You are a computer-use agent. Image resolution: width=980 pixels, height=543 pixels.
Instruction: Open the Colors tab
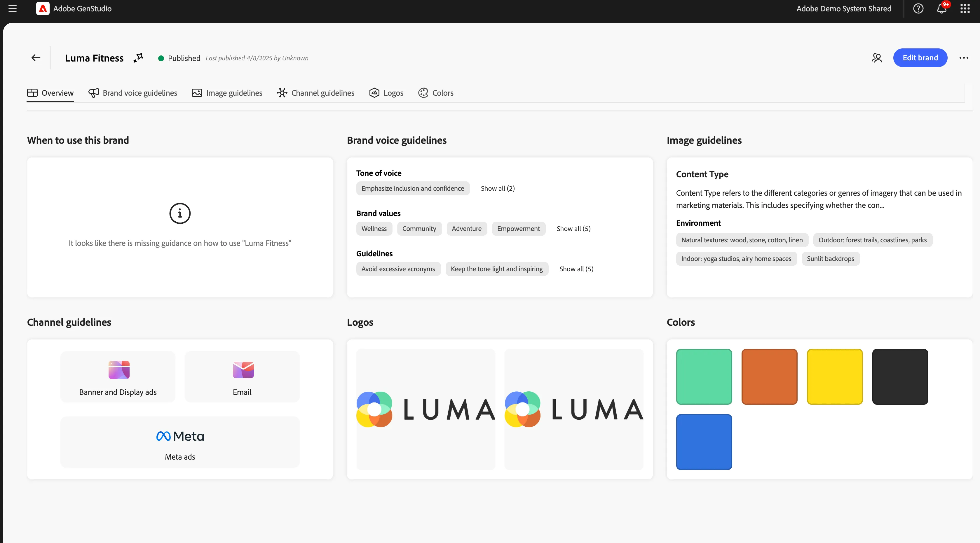pyautogui.click(x=436, y=93)
